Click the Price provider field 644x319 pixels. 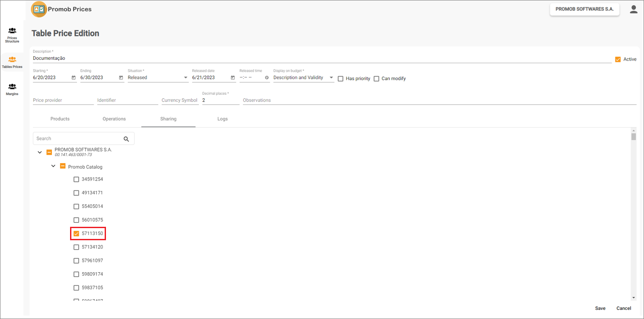tap(63, 100)
